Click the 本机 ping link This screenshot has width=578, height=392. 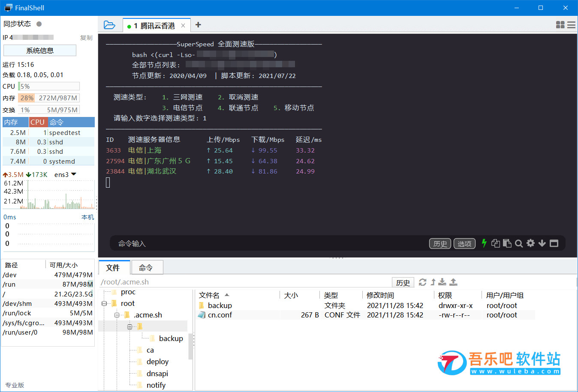tap(88, 217)
